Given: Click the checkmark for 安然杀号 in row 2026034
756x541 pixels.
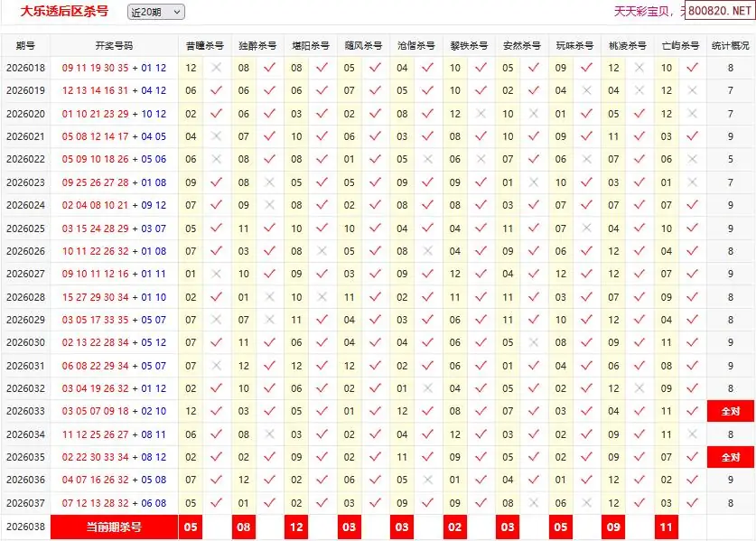Looking at the screenshot, I should 533,434.
